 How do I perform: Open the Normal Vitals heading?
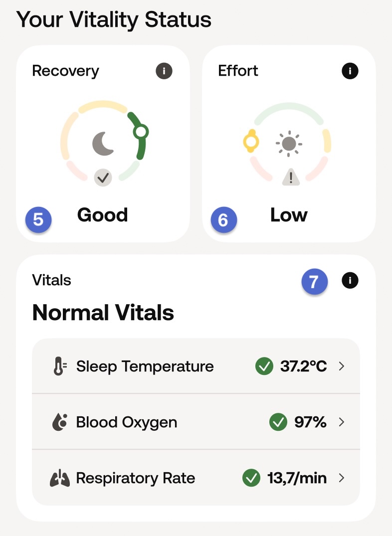pos(103,313)
